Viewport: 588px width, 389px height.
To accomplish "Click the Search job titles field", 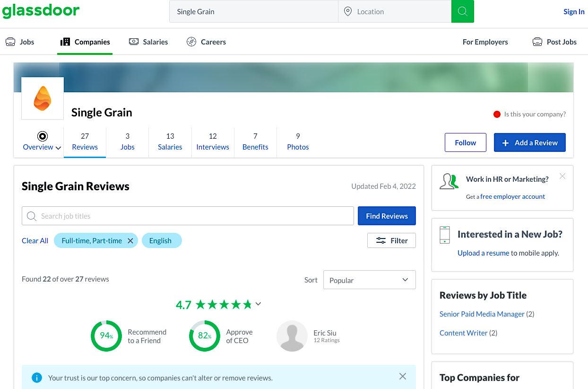I will pos(188,216).
